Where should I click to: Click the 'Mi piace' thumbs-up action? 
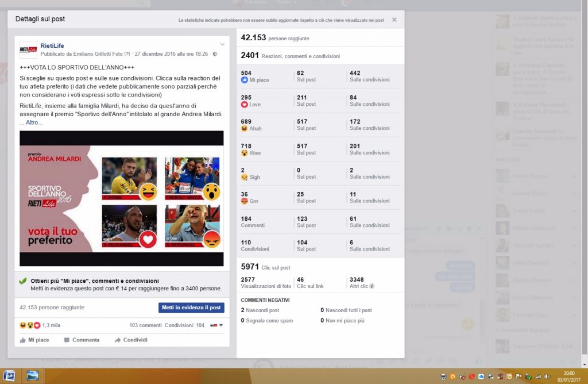click(34, 340)
